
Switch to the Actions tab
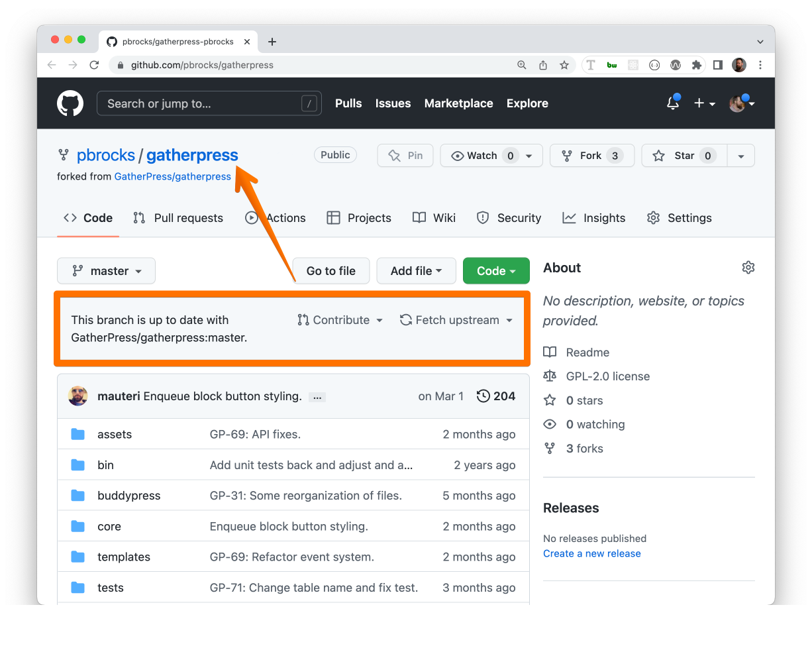pos(276,218)
